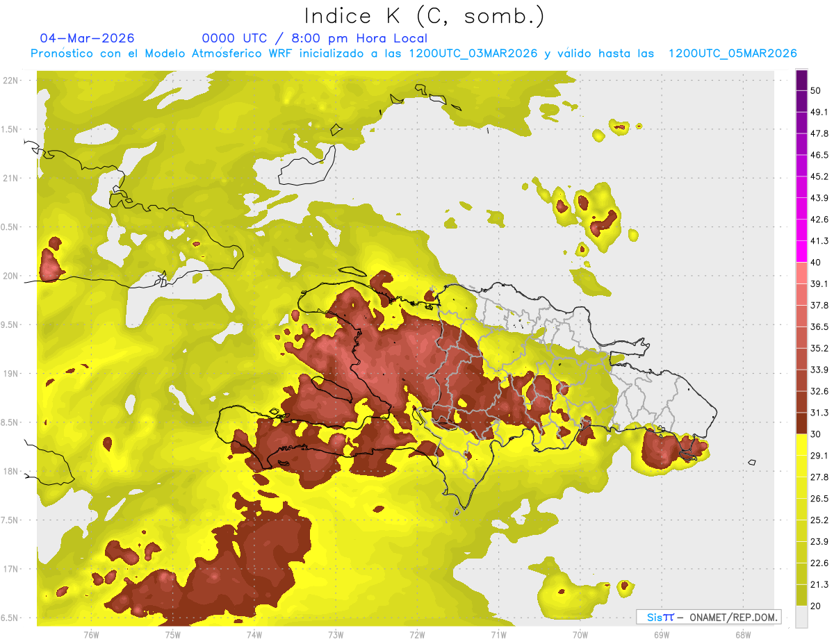The width and height of the screenshot is (834, 644).
Task: Pick the dark purple swatch above 50
Action: 801,80
